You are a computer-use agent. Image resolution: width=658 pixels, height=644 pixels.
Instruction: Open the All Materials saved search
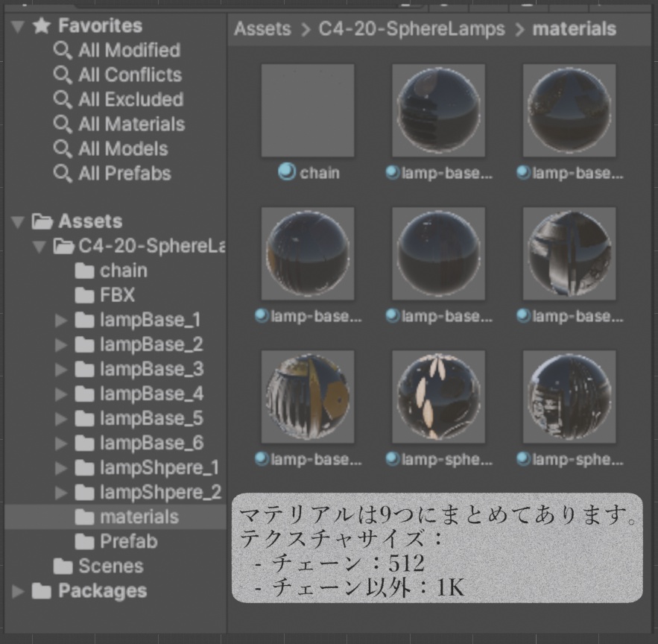click(132, 124)
